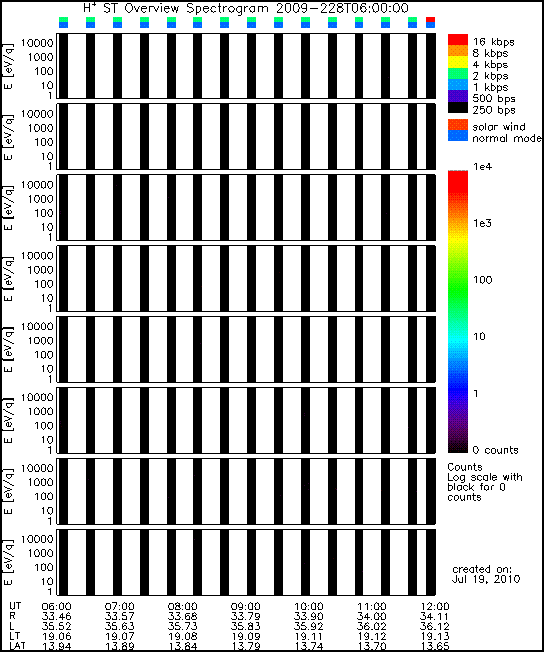Click the R value 33.57
544x652 pixels.
pos(120,617)
